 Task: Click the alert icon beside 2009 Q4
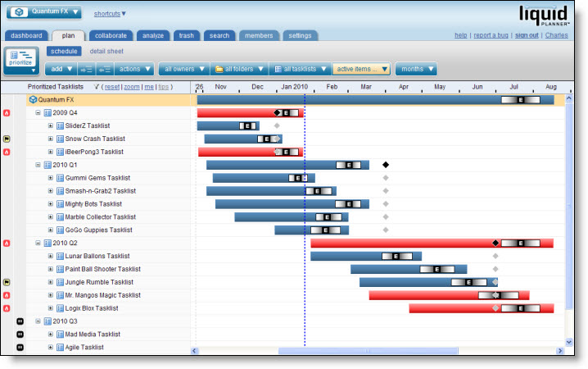[7, 112]
